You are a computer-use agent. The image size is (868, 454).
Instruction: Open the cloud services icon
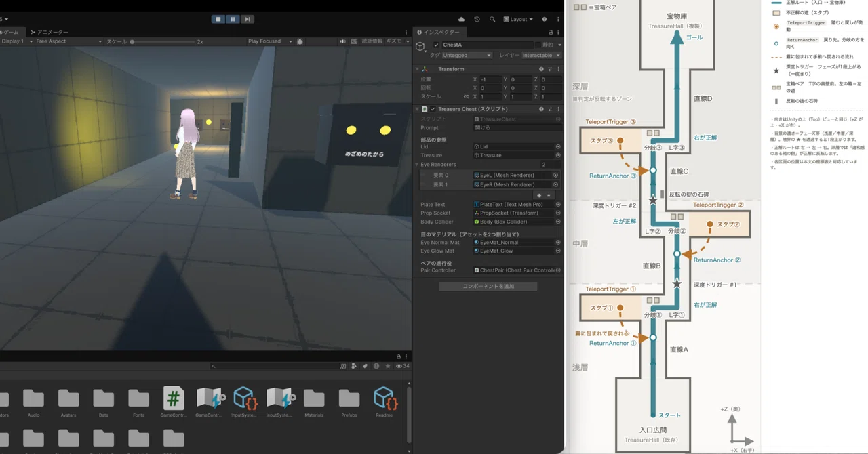pos(462,19)
